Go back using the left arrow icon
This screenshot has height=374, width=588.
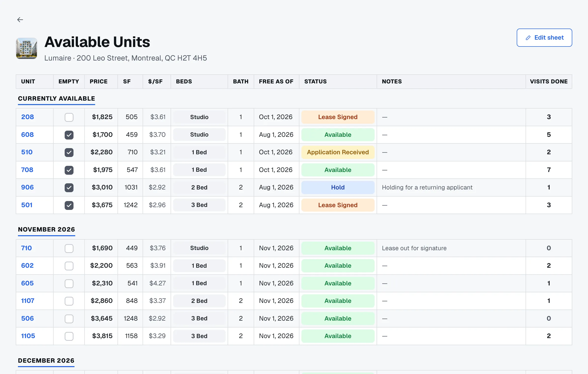pyautogui.click(x=20, y=20)
